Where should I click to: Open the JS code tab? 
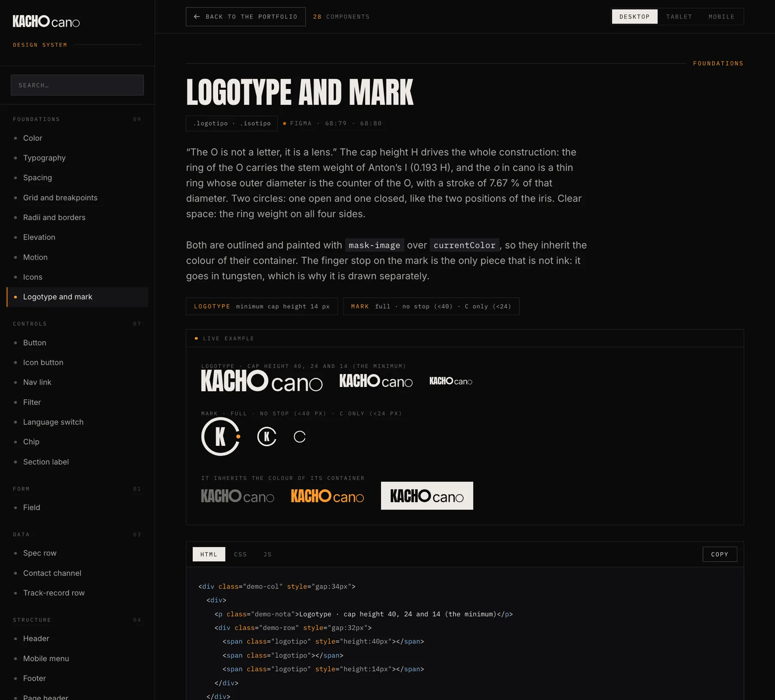pos(267,554)
